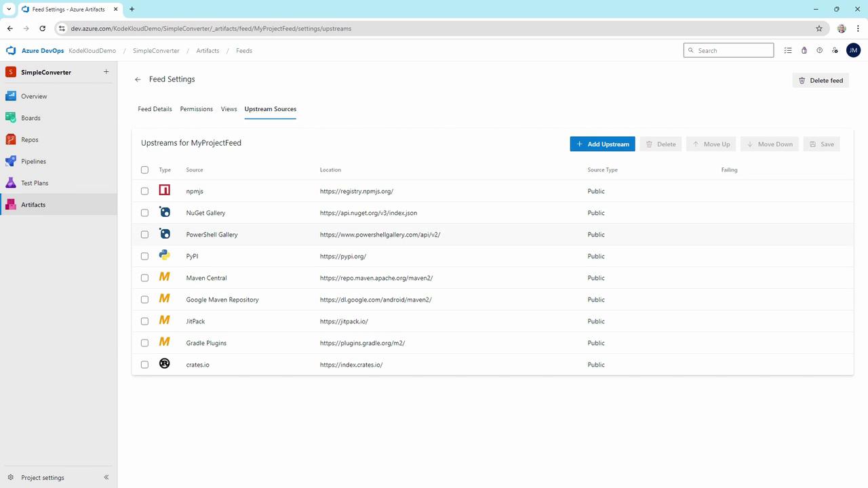Open Repos from the sidebar

click(x=58, y=140)
